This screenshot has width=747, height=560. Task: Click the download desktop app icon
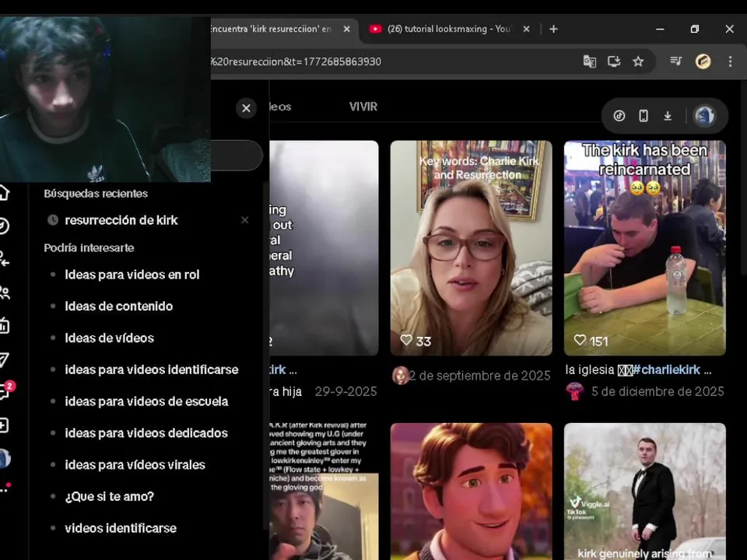coord(668,116)
